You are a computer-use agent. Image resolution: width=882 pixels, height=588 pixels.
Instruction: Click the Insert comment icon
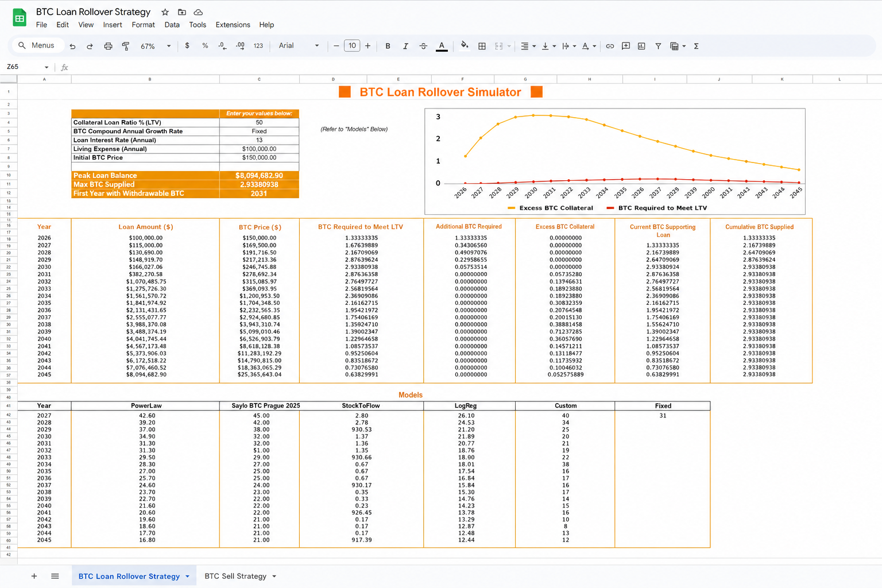[x=626, y=46]
